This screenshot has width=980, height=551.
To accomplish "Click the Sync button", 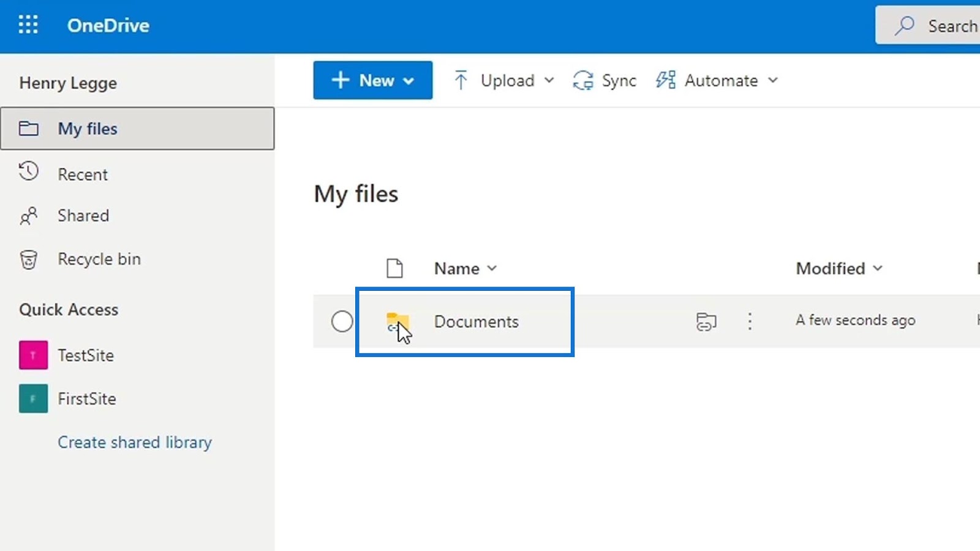I will pos(605,80).
